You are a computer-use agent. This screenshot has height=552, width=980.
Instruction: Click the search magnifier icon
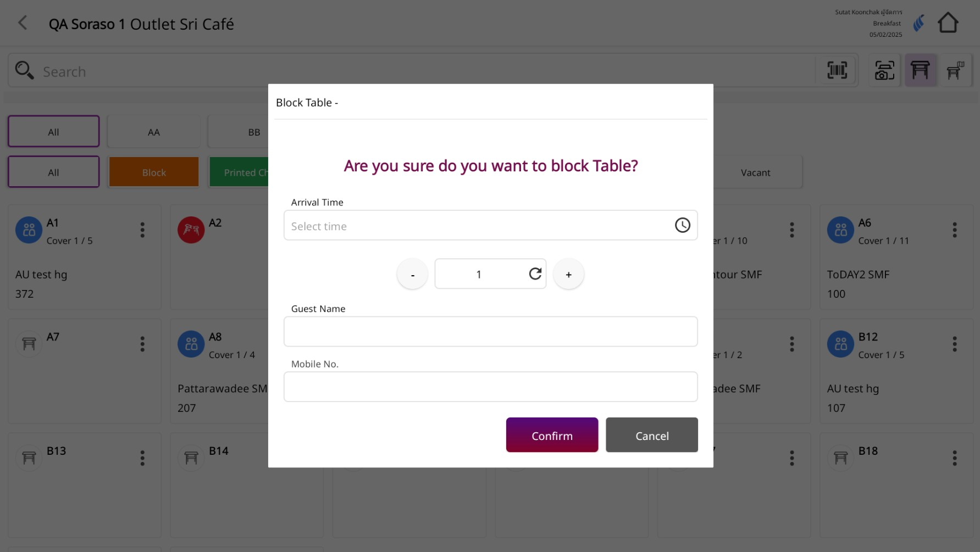coord(24,70)
